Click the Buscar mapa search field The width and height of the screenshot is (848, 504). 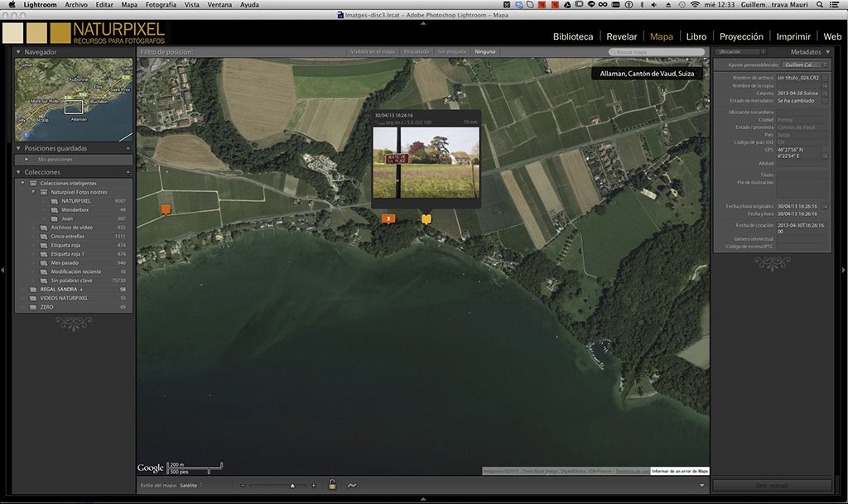[x=657, y=52]
